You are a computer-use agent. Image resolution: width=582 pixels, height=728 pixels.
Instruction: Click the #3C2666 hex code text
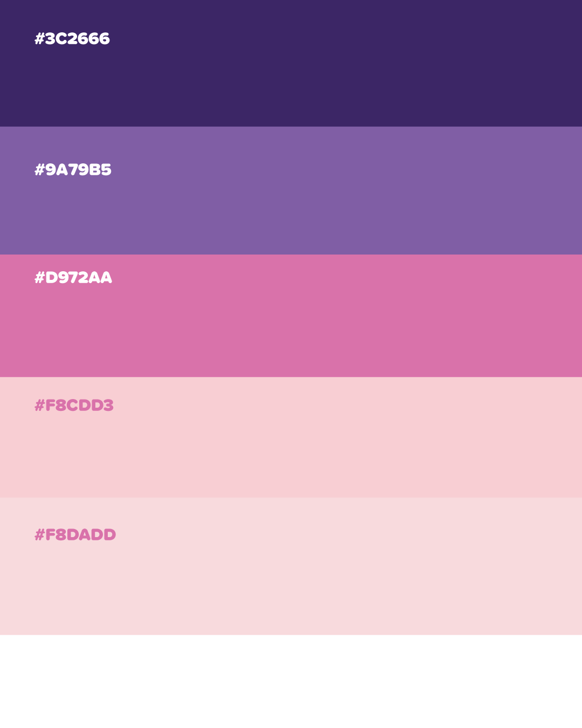tap(72, 39)
